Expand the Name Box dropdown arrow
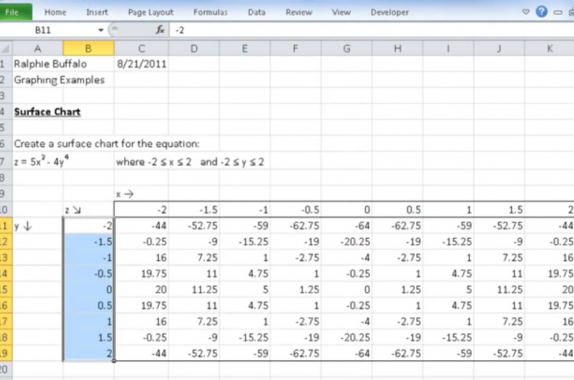 click(101, 30)
